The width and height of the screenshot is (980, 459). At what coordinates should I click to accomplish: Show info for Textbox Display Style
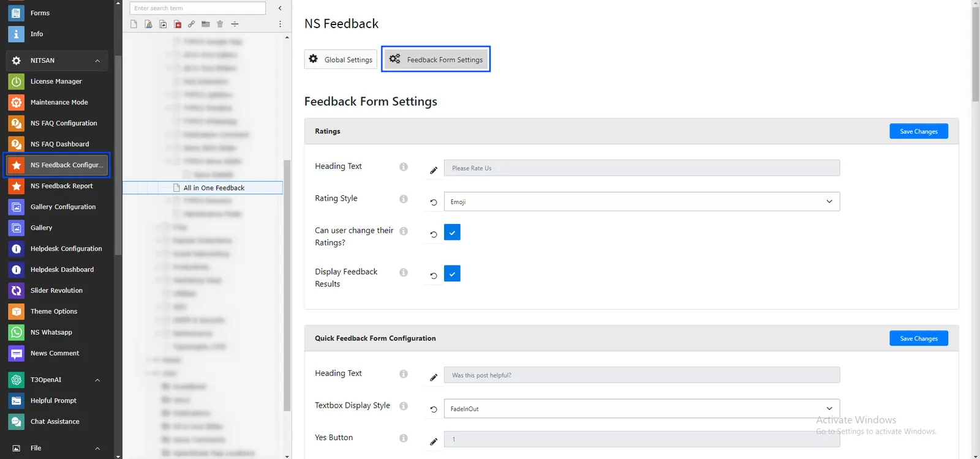pyautogui.click(x=404, y=406)
